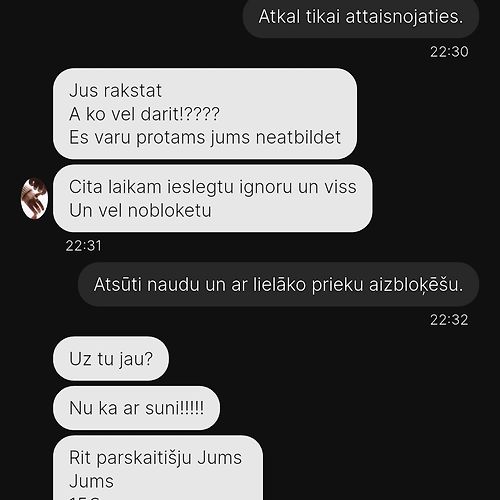The image size is (500, 500).
Task: Tap the text 'Un vel nobloketu'
Action: (x=140, y=210)
